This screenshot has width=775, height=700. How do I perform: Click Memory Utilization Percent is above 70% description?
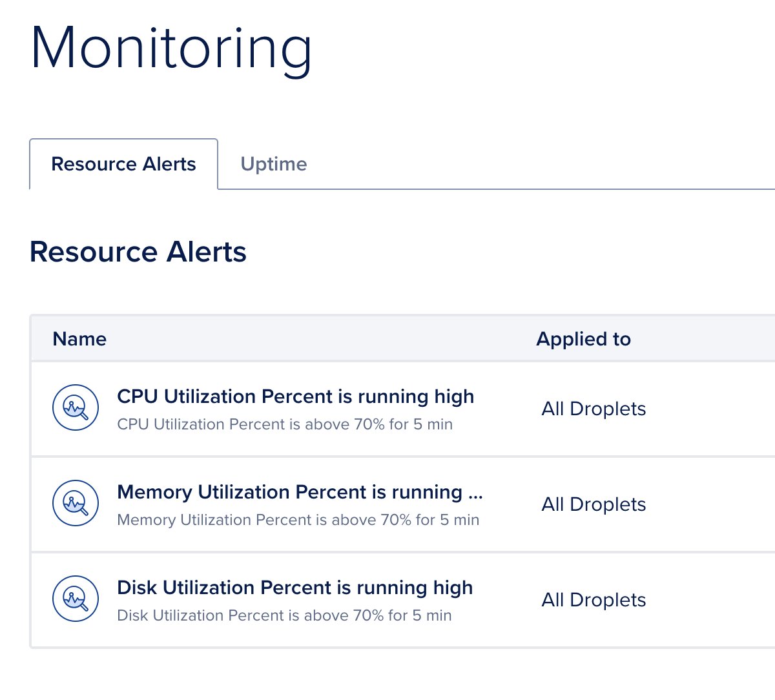298,520
